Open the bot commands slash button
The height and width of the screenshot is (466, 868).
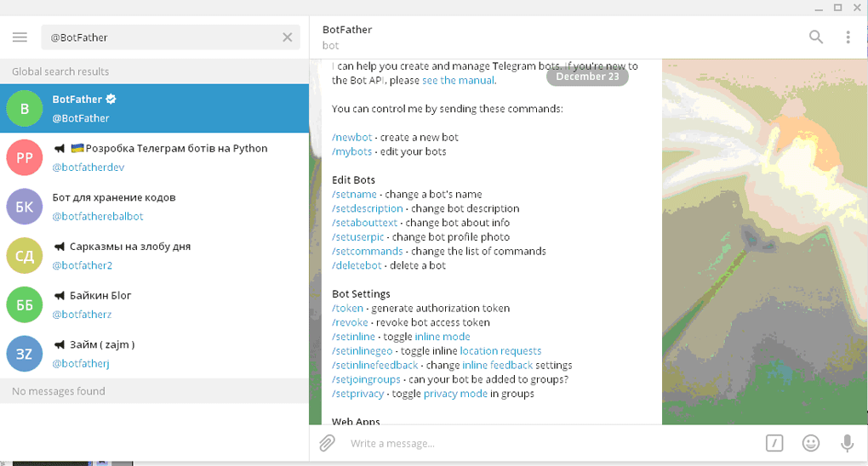pos(774,443)
